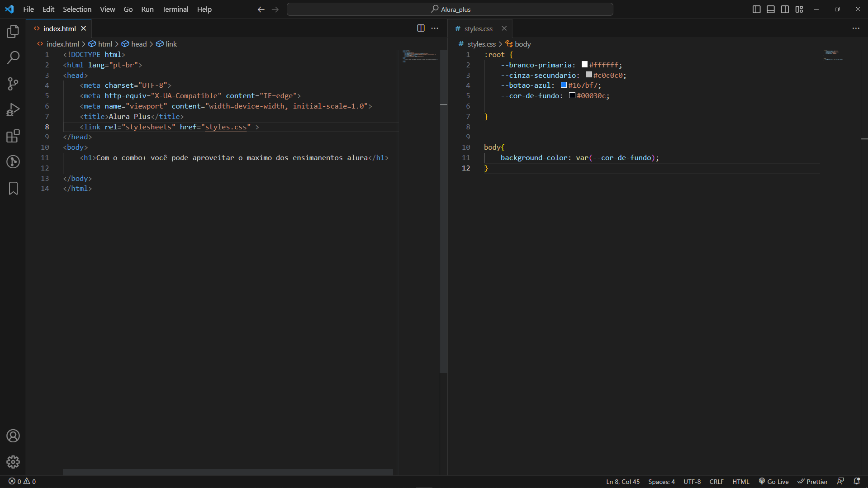Toggle the secondary side bar visibility

click(785, 9)
